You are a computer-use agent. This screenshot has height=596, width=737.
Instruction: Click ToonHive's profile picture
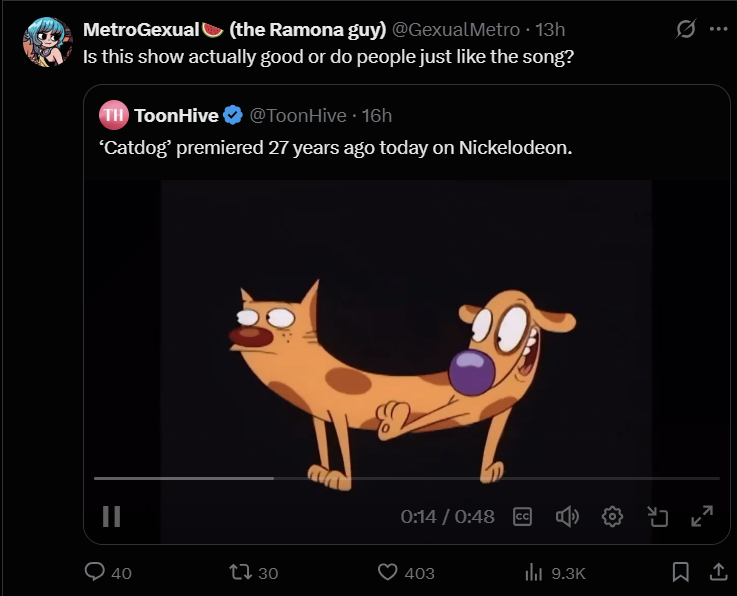113,116
